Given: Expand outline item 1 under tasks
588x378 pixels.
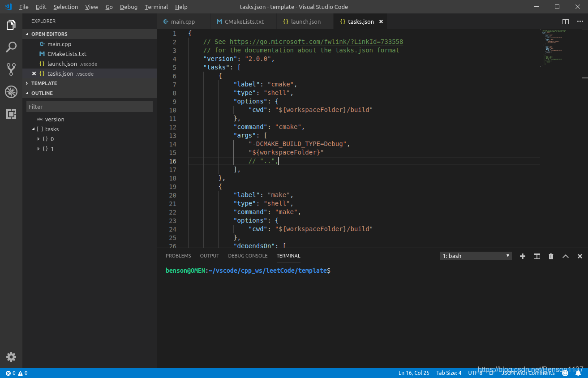Looking at the screenshot, I should [x=39, y=149].
